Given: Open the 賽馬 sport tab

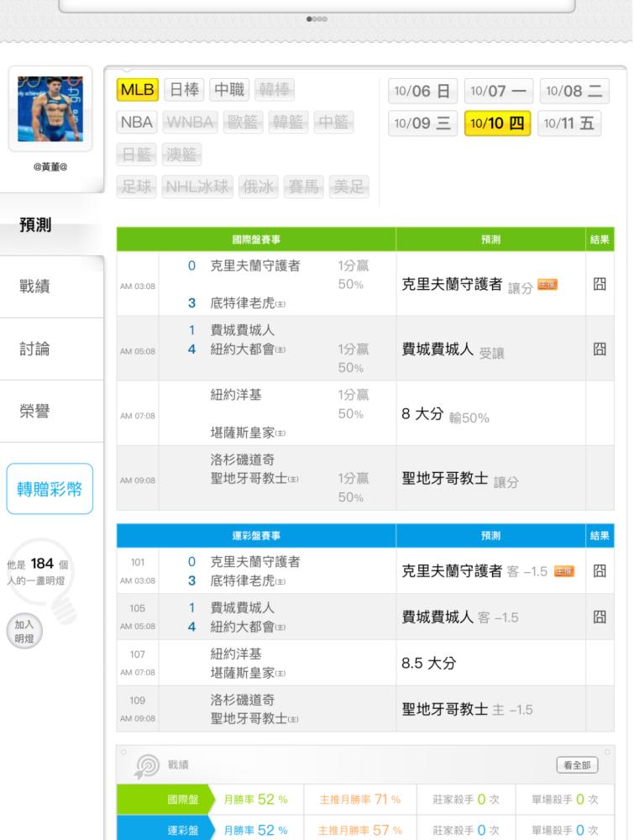Looking at the screenshot, I should click(304, 187).
